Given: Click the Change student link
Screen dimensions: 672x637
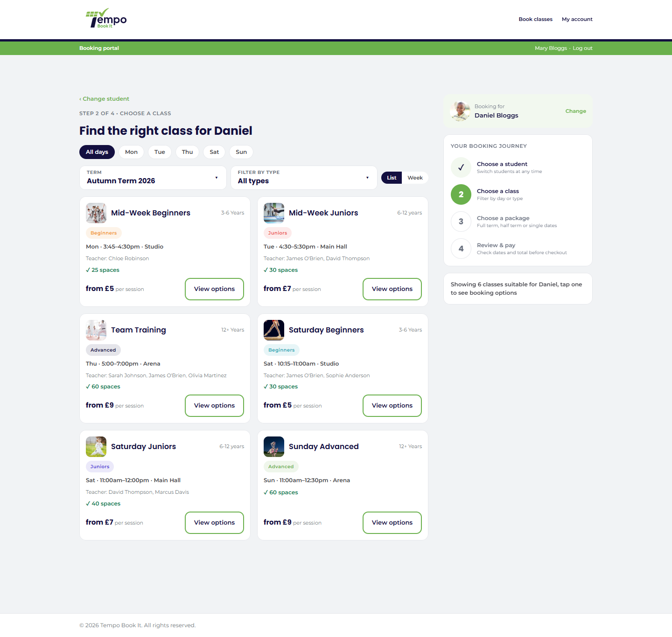Looking at the screenshot, I should [x=104, y=99].
